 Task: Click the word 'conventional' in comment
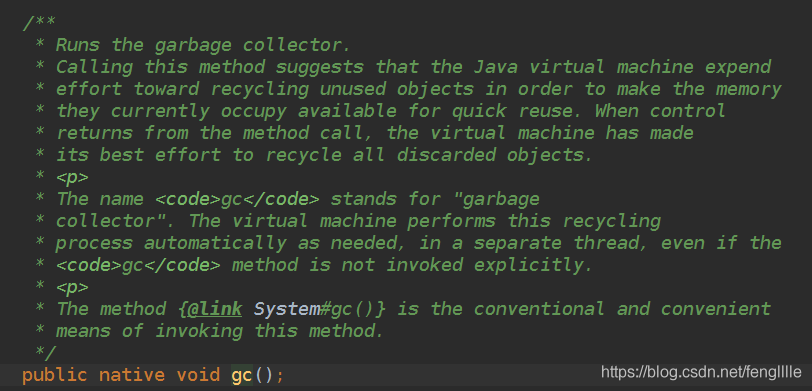[539, 309]
